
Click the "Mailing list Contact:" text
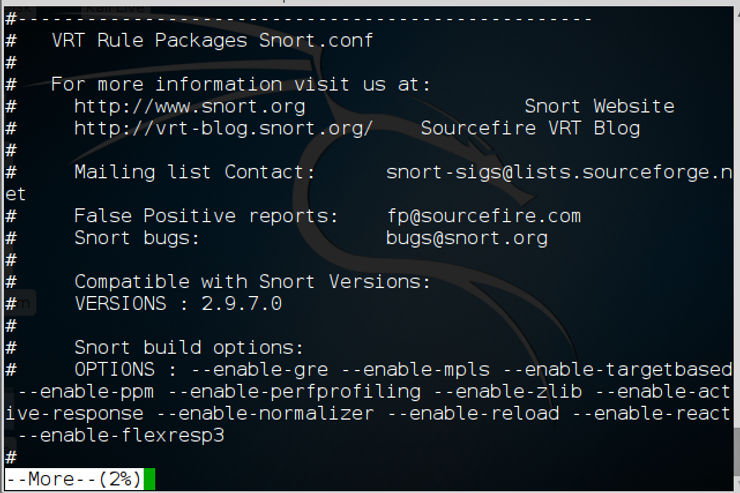coord(194,172)
